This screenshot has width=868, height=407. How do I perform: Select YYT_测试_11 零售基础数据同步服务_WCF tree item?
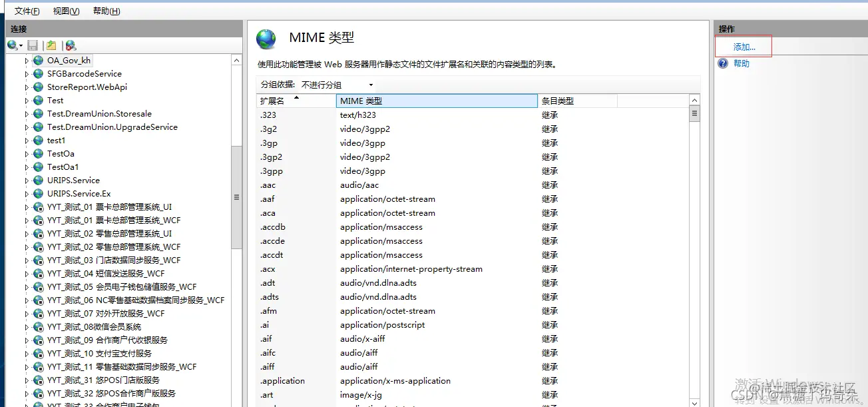point(122,366)
